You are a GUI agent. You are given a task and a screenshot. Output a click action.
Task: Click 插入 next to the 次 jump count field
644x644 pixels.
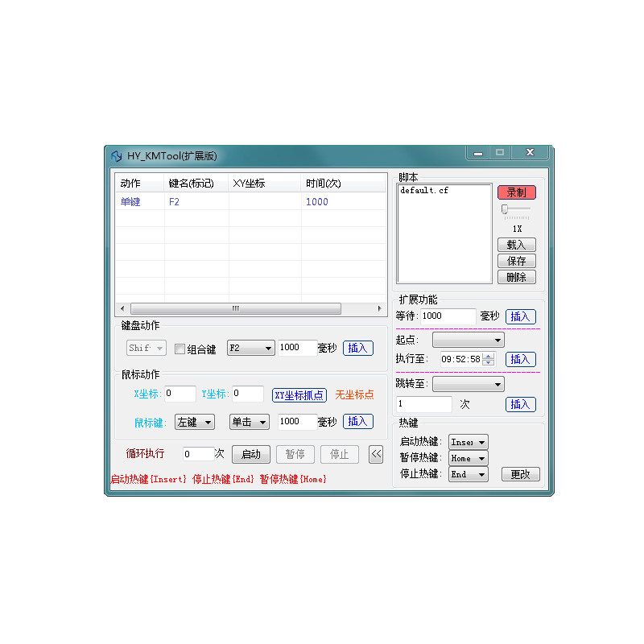pyautogui.click(x=520, y=405)
